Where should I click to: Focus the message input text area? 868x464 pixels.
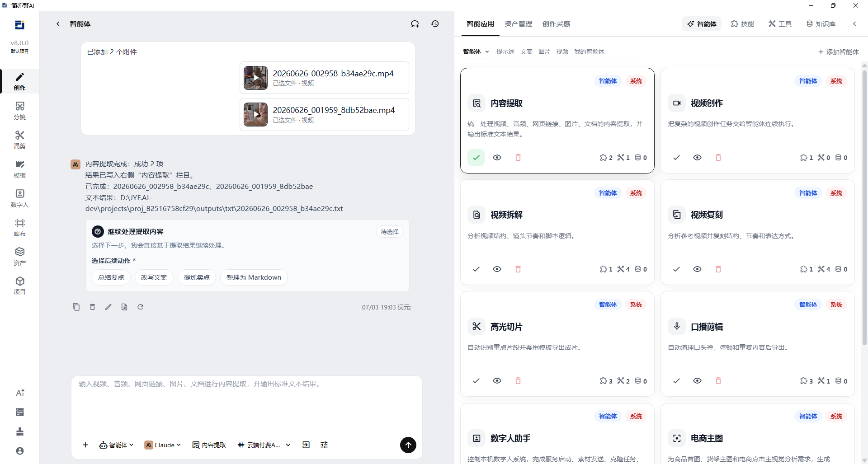pos(247,404)
